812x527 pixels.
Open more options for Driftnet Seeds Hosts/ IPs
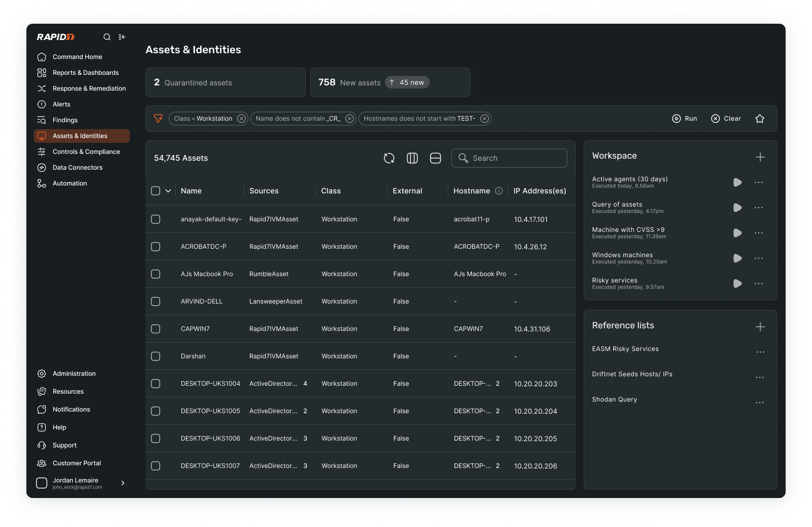(760, 377)
